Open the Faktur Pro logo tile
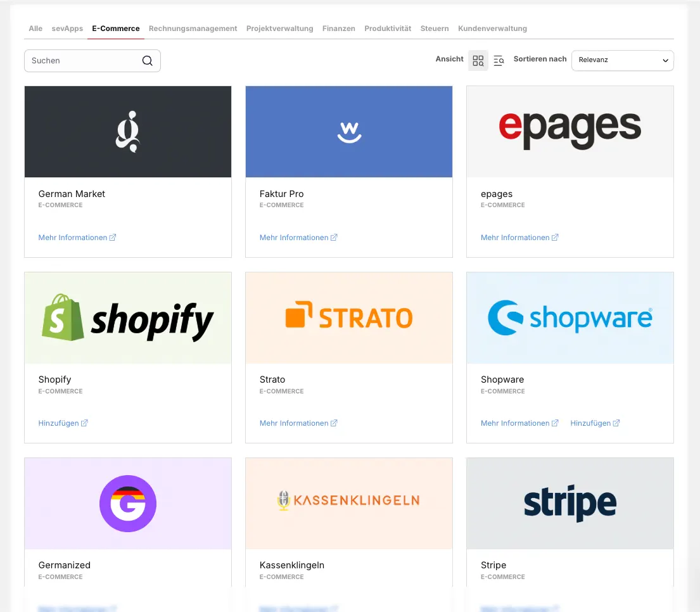This screenshot has height=612, width=700. (x=349, y=132)
